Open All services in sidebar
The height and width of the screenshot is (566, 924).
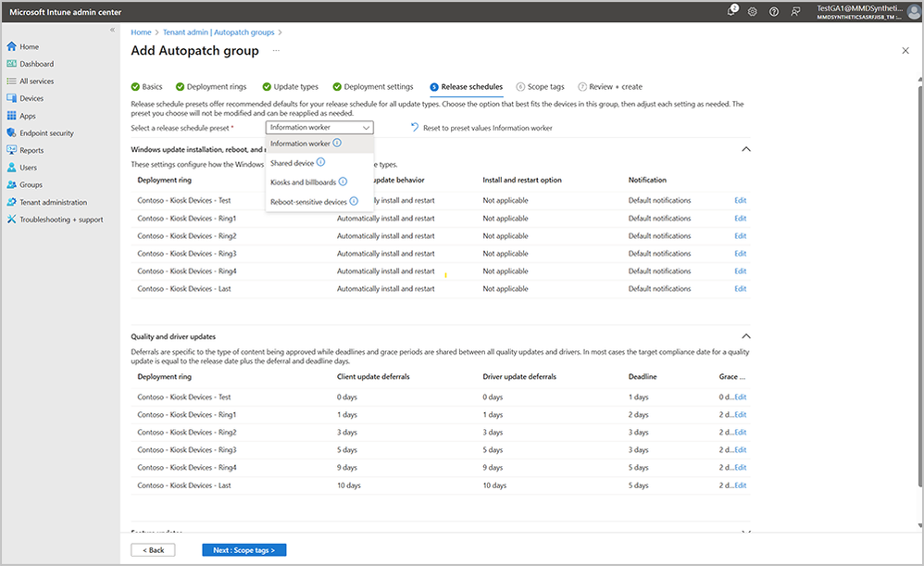coord(36,81)
